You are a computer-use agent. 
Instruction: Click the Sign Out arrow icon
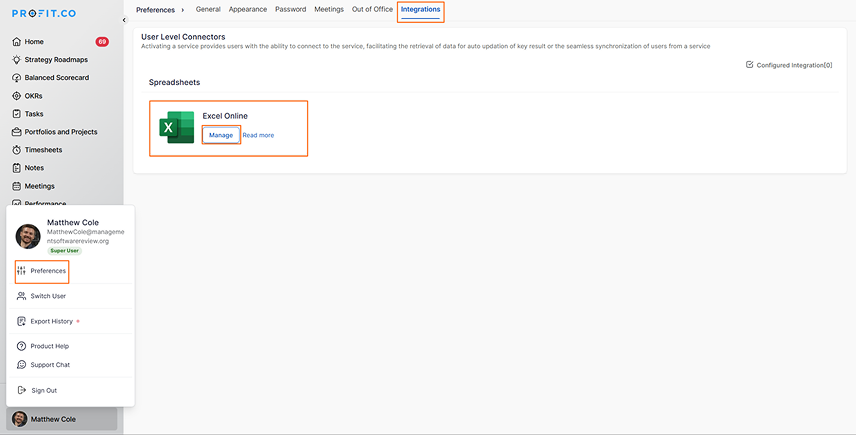coord(21,390)
